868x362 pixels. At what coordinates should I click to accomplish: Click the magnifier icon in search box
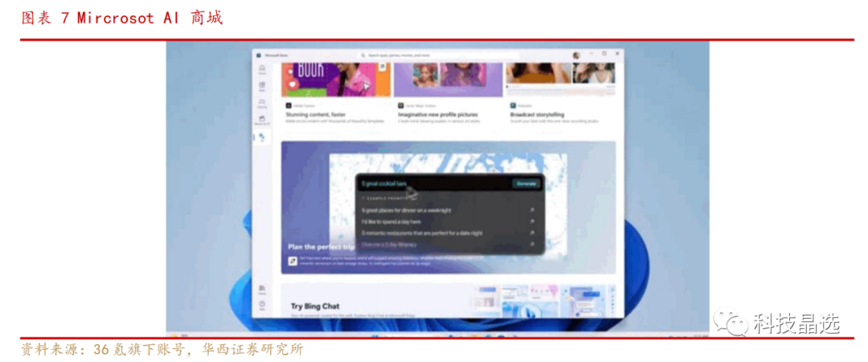(363, 56)
